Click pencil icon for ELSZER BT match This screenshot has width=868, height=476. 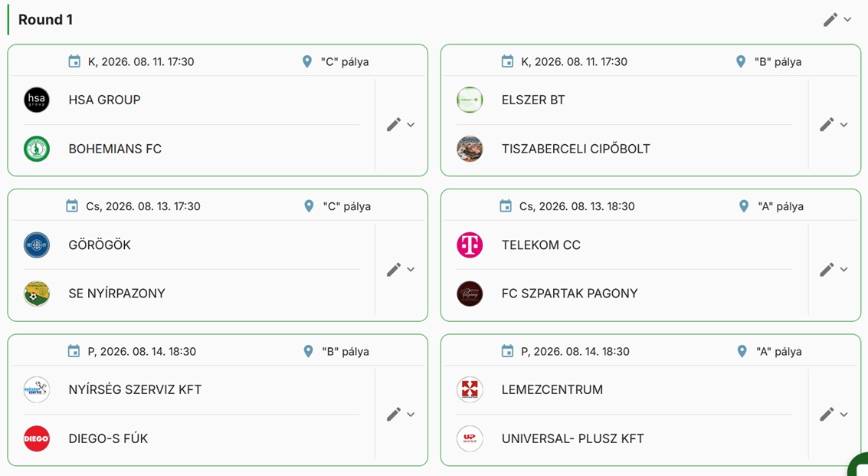pyautogui.click(x=827, y=125)
